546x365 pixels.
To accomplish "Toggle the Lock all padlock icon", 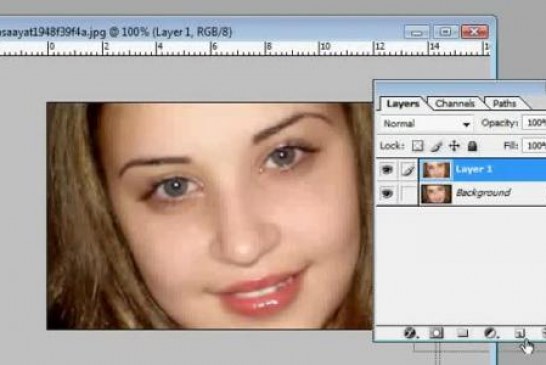I will click(472, 146).
